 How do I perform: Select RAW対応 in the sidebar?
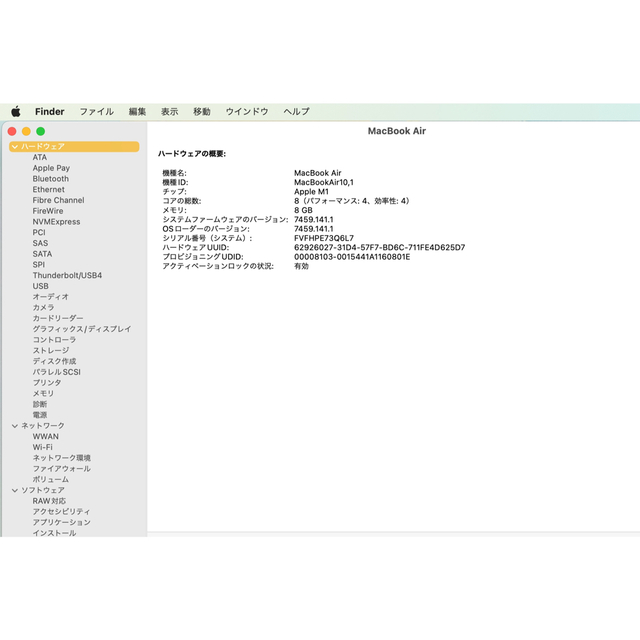pos(49,501)
